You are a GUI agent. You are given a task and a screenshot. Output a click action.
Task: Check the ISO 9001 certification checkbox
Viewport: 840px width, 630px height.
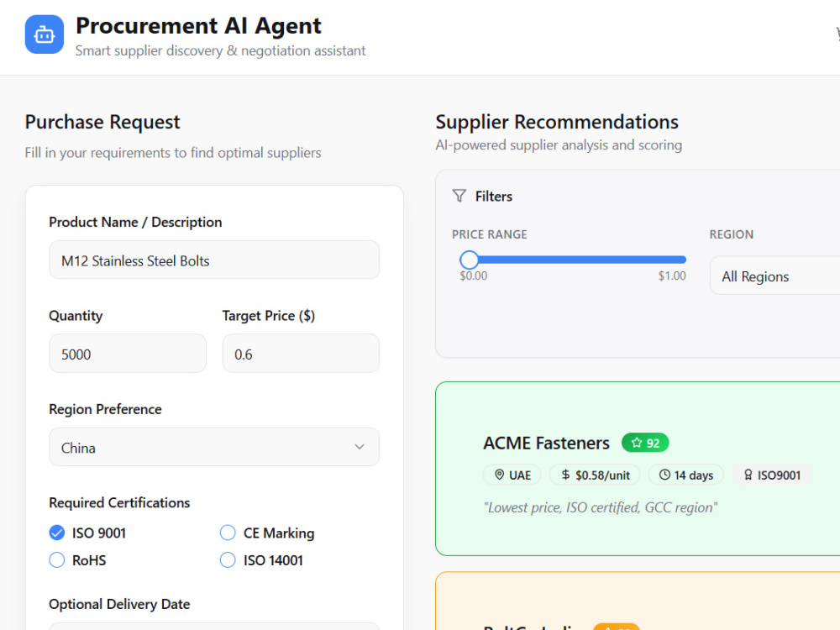pyautogui.click(x=57, y=533)
